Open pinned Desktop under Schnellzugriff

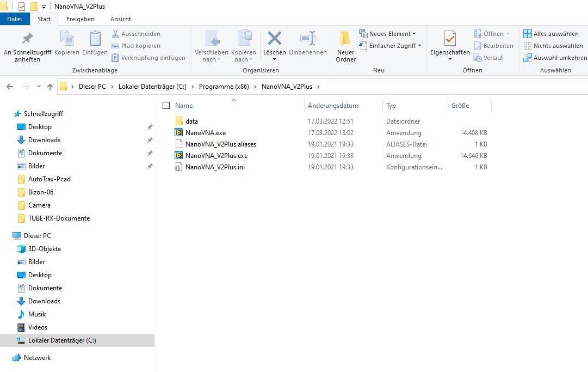click(x=40, y=127)
